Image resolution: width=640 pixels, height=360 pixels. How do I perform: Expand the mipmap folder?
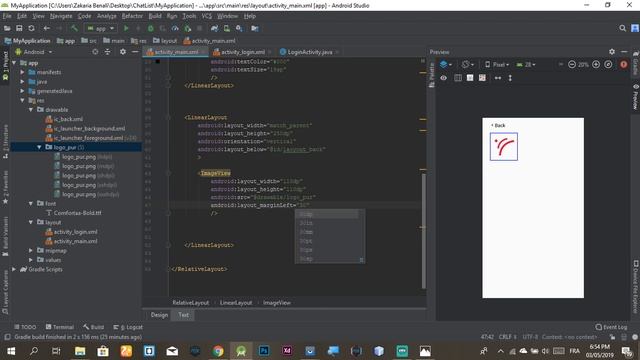(x=31, y=251)
